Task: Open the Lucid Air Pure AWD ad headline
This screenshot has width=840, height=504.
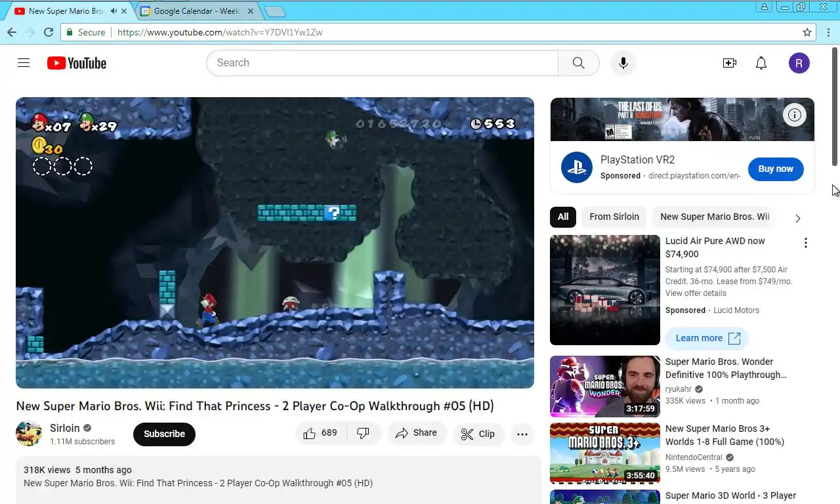Action: tap(715, 247)
